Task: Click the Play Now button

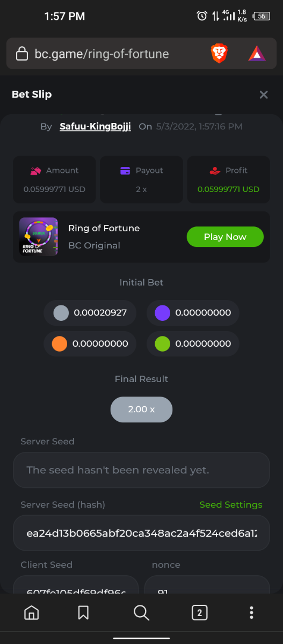Action: tap(225, 237)
